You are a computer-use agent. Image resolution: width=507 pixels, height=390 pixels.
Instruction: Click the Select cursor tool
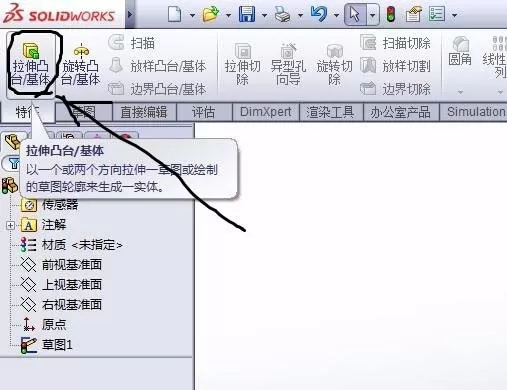point(355,15)
